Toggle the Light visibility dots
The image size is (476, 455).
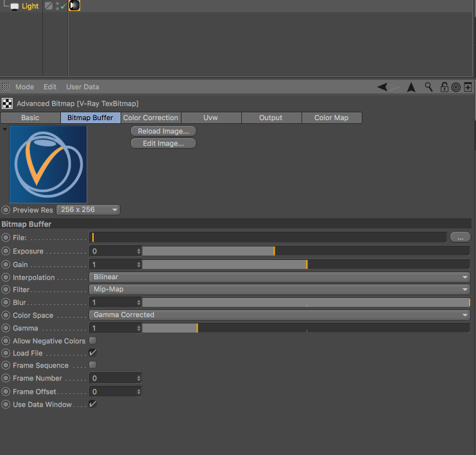pyautogui.click(x=57, y=6)
